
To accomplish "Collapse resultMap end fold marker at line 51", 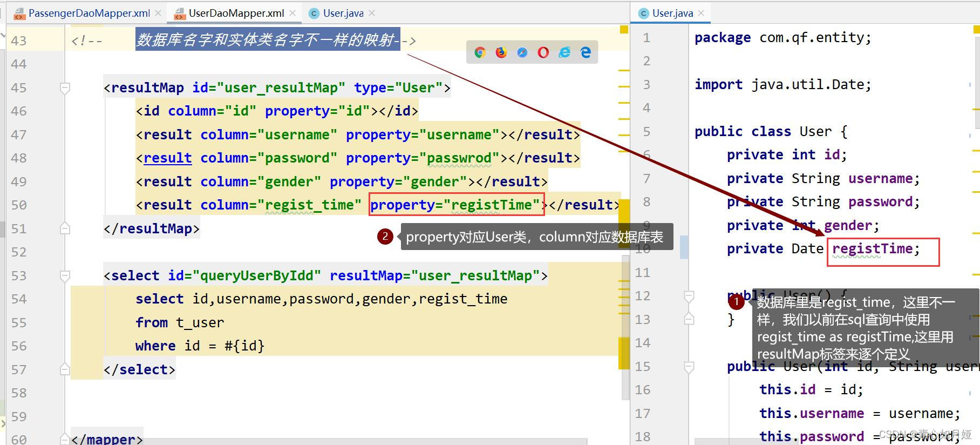I will pyautogui.click(x=65, y=228).
